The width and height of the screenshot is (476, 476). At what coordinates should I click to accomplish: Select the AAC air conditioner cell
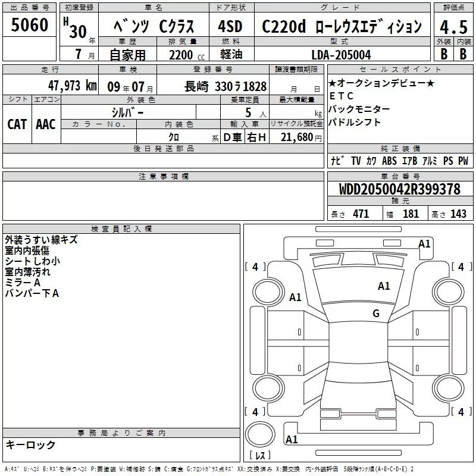click(46, 124)
